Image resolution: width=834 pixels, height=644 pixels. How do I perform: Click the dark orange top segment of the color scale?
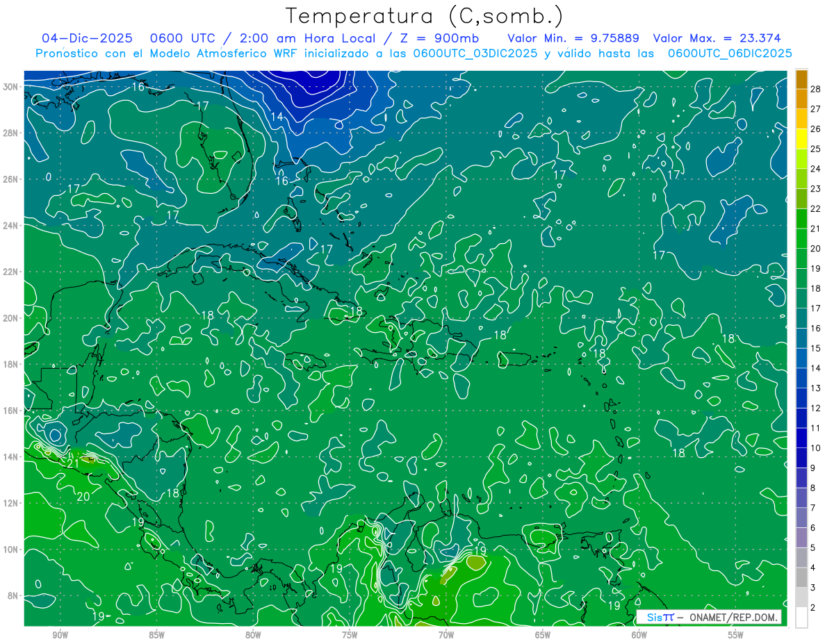click(x=801, y=79)
